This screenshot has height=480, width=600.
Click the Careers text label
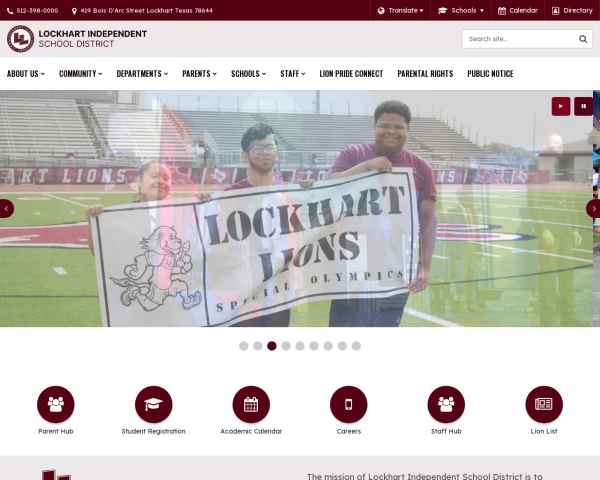pos(349,431)
